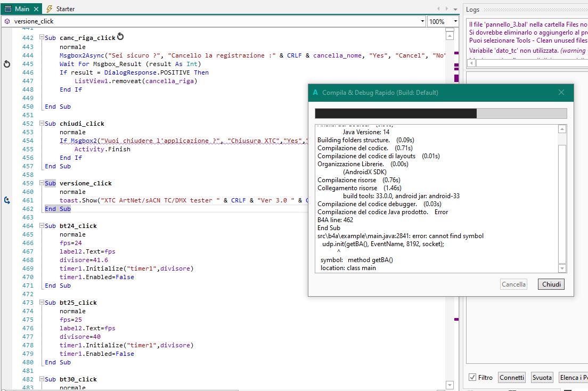Click the purple marker at top of overview bar
The image size is (588, 391).
tap(456, 53)
